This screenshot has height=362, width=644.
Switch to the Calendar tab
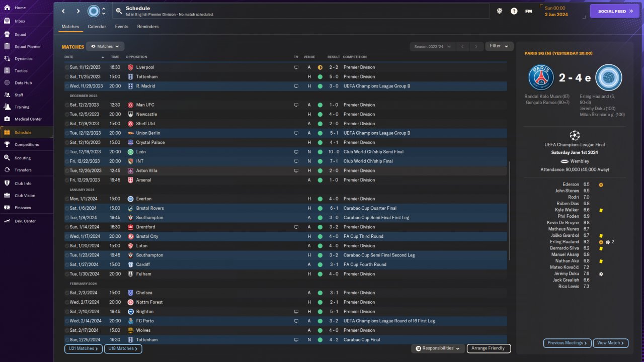tap(97, 27)
